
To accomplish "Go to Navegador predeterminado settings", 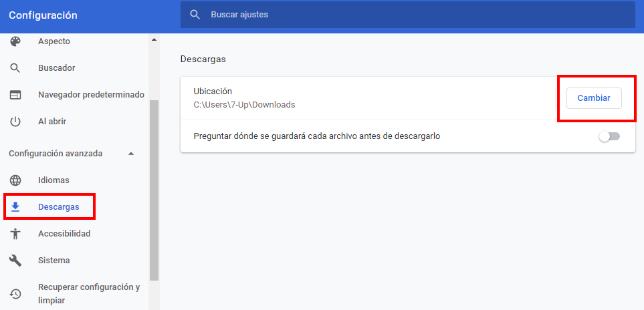I will click(91, 95).
